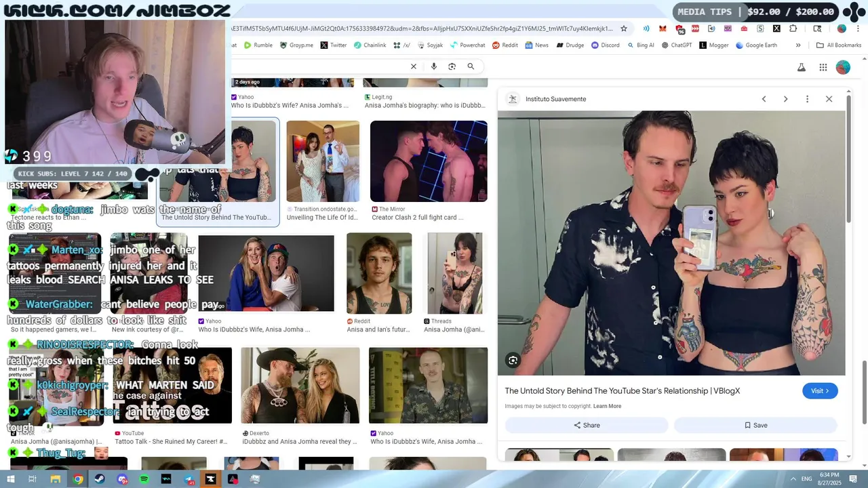The image size is (868, 488).
Task: Open the News bookmark
Action: [x=536, y=45]
